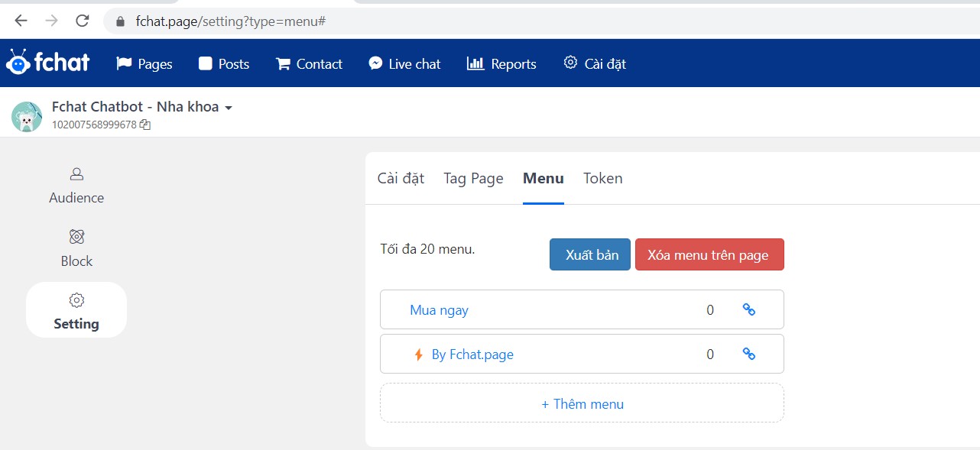
Task: Click the browser address bar URL
Action: click(231, 21)
